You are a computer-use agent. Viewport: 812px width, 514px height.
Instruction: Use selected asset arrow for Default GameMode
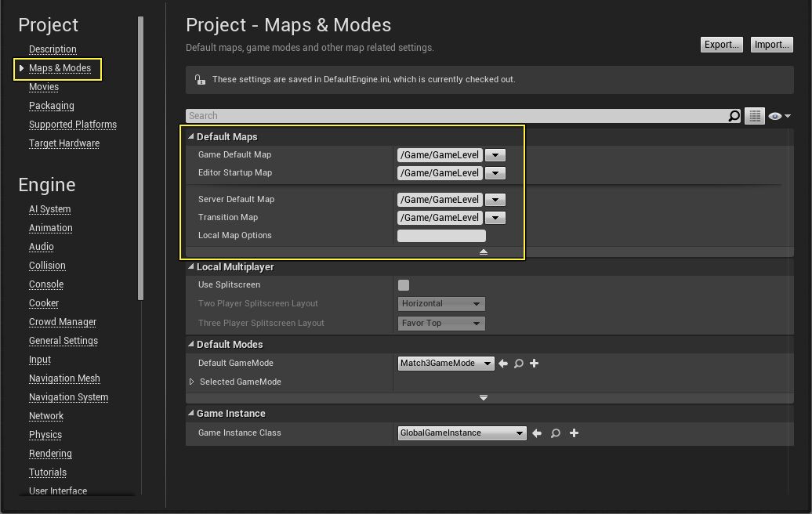503,364
